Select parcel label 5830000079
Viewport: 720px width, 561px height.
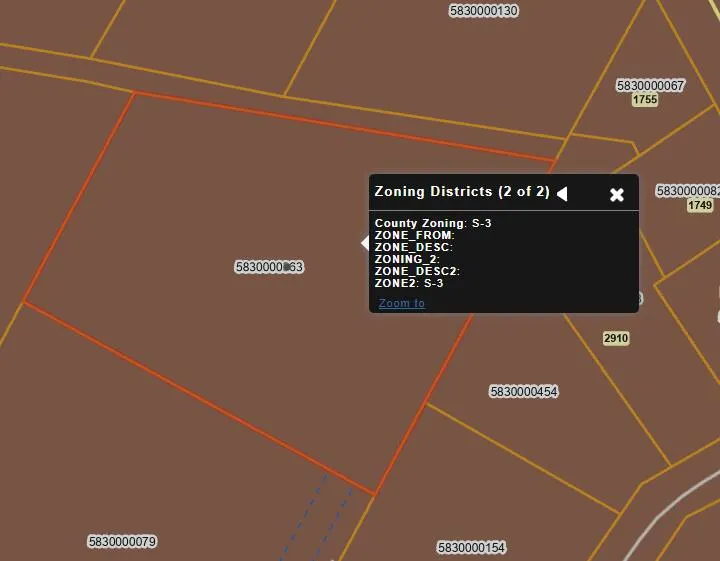tap(122, 542)
